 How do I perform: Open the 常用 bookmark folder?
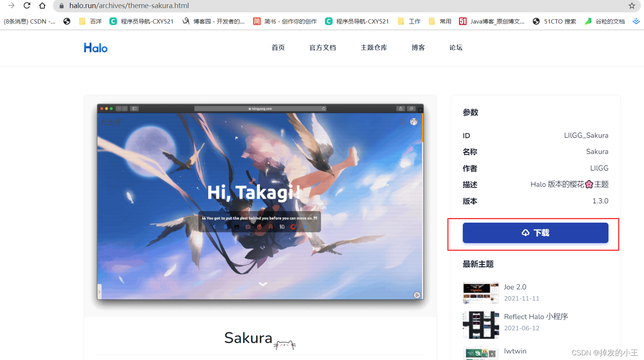coord(440,21)
